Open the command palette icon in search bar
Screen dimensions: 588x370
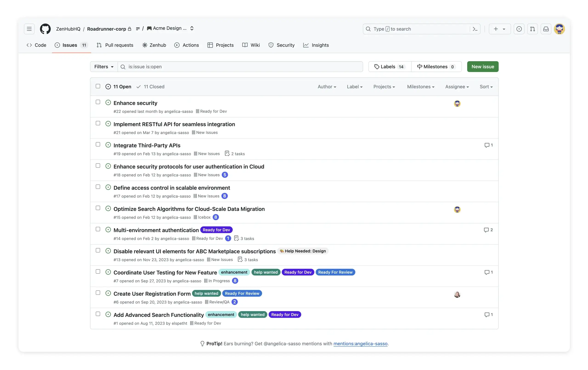coord(475,29)
